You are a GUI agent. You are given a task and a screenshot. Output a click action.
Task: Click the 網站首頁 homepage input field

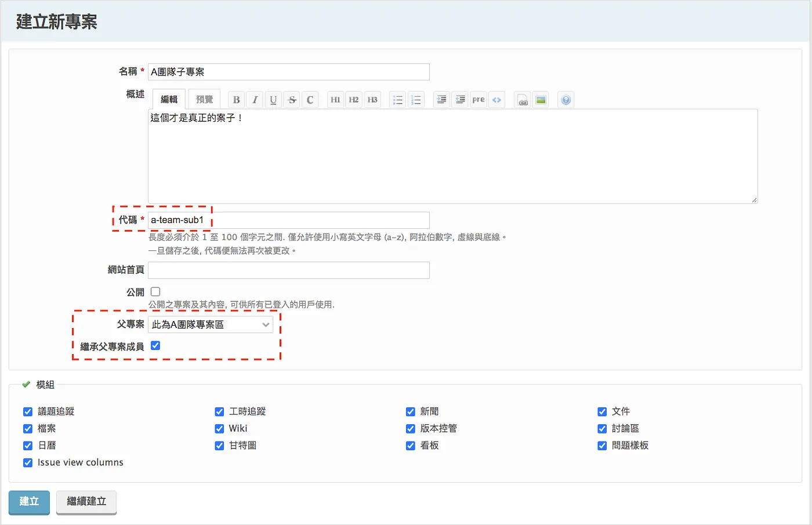click(x=289, y=270)
